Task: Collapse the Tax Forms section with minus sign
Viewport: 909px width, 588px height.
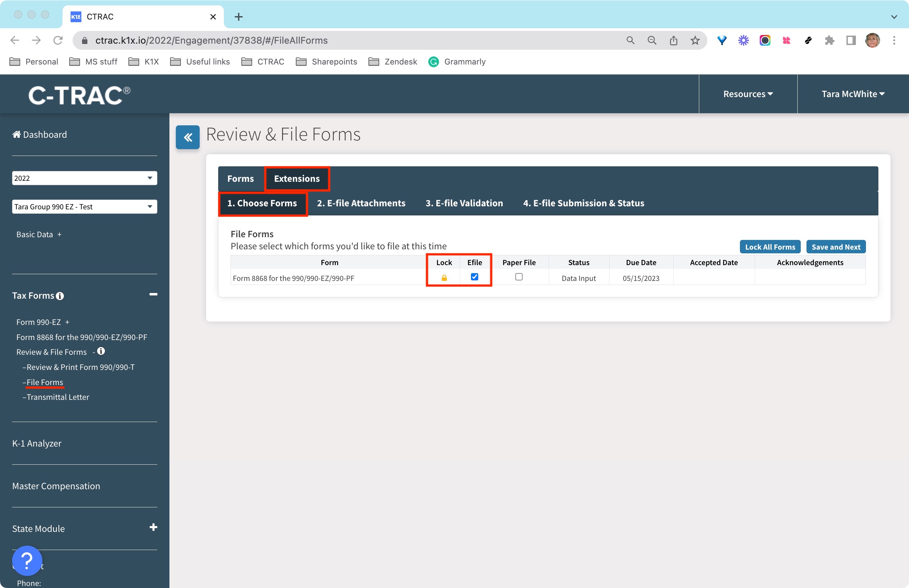Action: [x=153, y=294]
